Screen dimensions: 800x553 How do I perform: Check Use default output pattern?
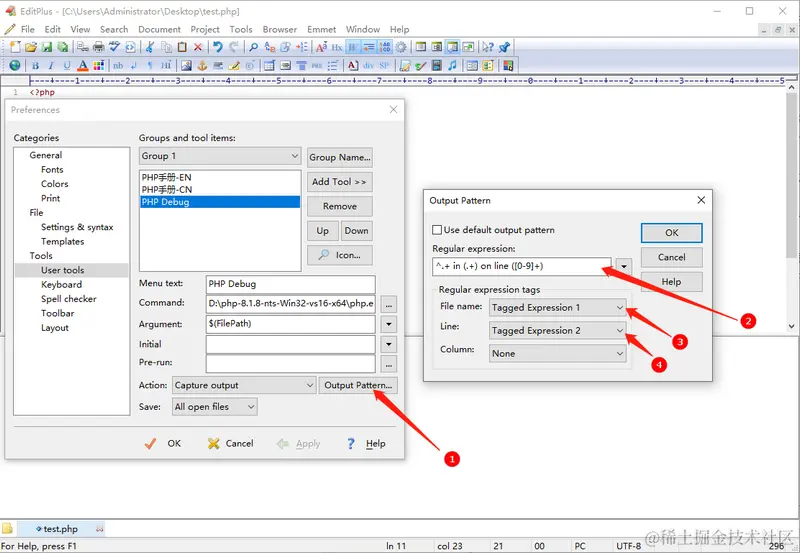437,230
